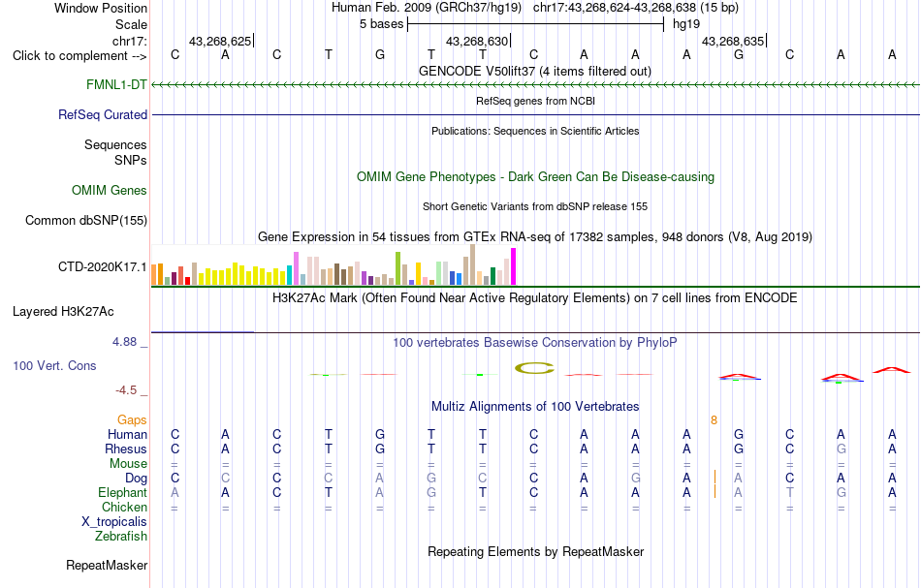The height and width of the screenshot is (588, 921).
Task: Click the Sequences track label
Action: (115, 144)
